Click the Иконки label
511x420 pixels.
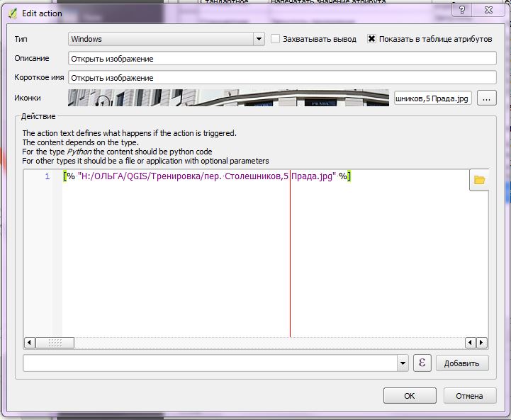[x=28, y=98]
